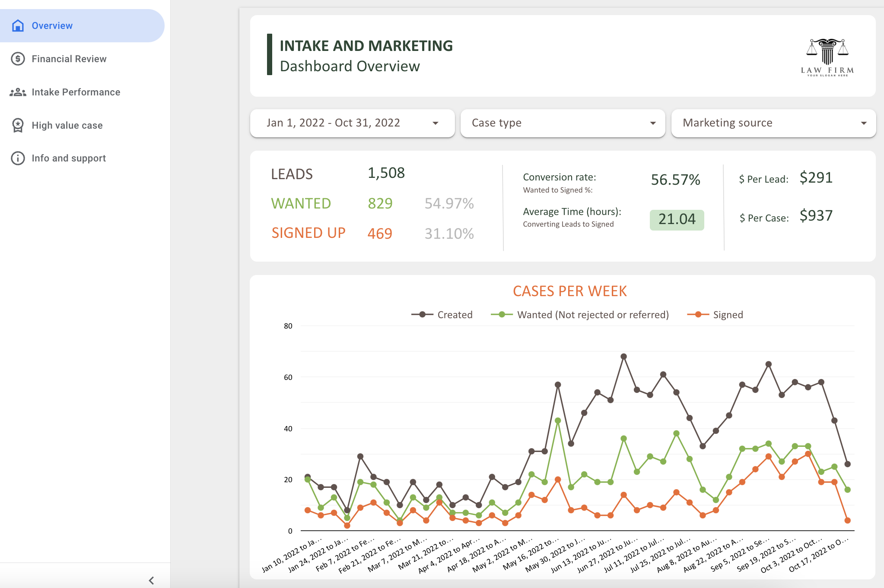Click the Info and support info icon

click(x=17, y=158)
